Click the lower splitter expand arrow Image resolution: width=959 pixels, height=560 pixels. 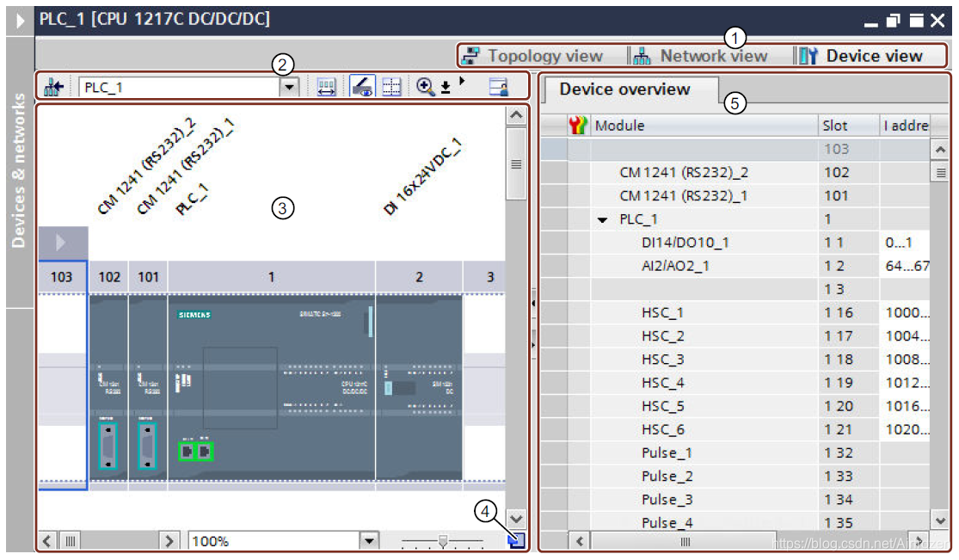tap(533, 346)
